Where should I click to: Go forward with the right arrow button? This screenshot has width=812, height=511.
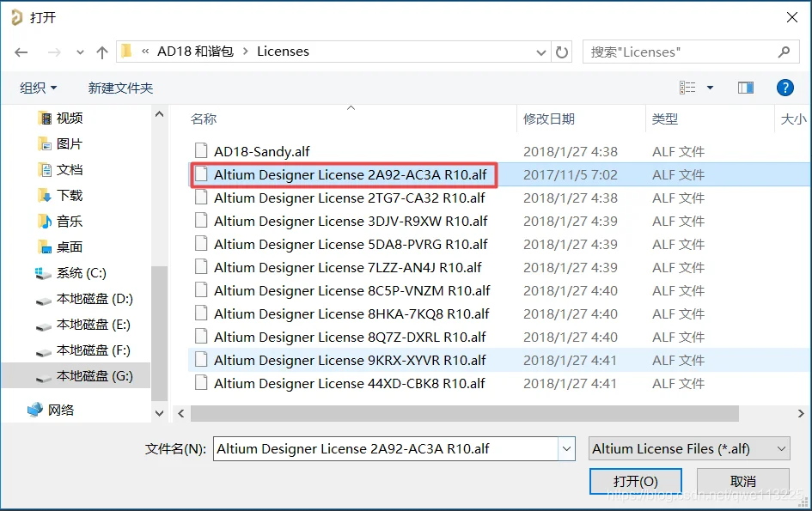click(x=54, y=52)
